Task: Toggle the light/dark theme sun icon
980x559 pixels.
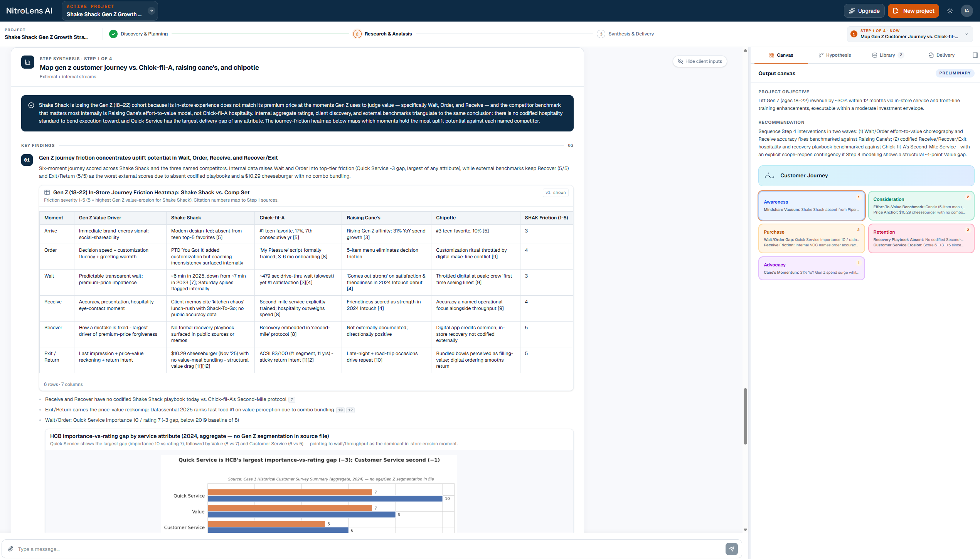Action: pos(950,11)
